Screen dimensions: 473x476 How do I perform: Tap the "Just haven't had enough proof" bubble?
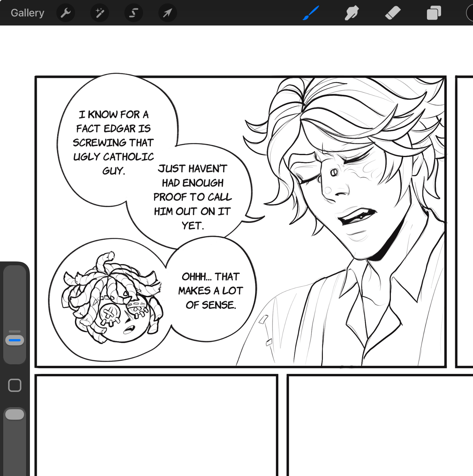[x=192, y=197]
